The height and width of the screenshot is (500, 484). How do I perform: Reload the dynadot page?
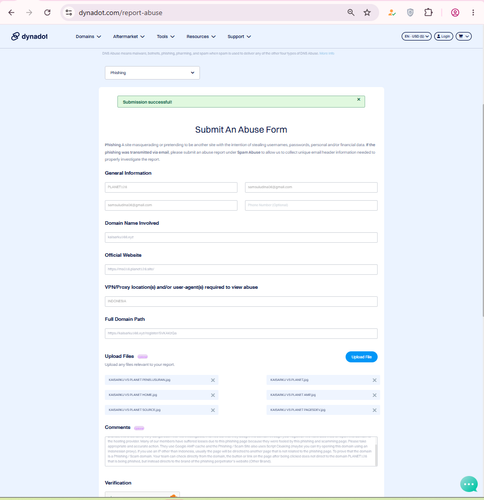47,13
